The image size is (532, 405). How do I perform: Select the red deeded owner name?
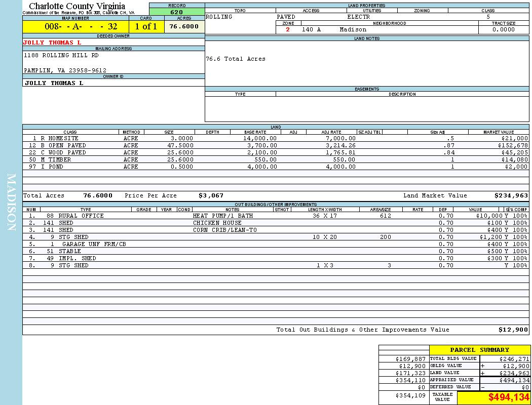[52, 43]
